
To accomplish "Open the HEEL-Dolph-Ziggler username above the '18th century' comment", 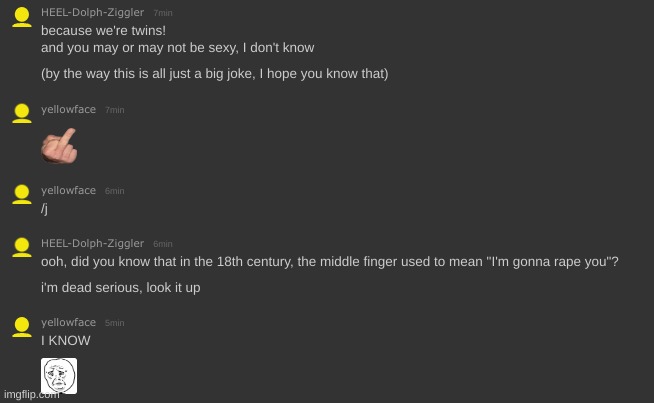I will (92, 243).
